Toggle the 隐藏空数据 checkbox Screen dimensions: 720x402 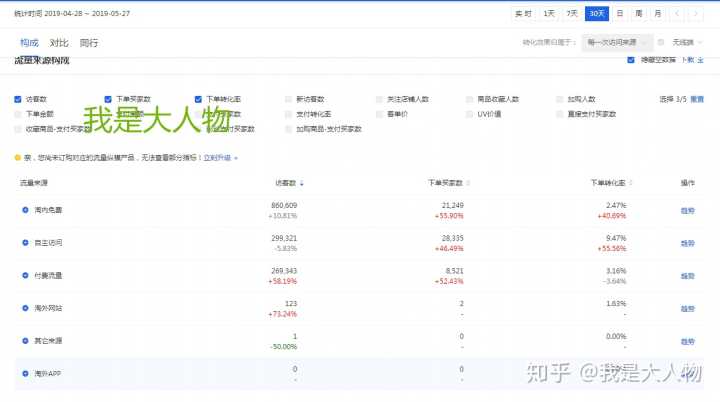[x=631, y=60]
